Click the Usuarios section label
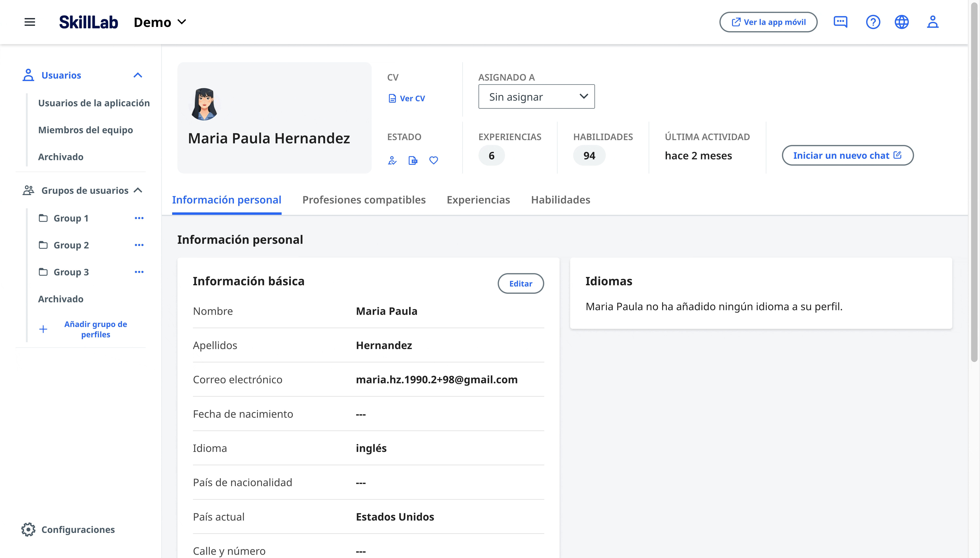 click(x=61, y=75)
